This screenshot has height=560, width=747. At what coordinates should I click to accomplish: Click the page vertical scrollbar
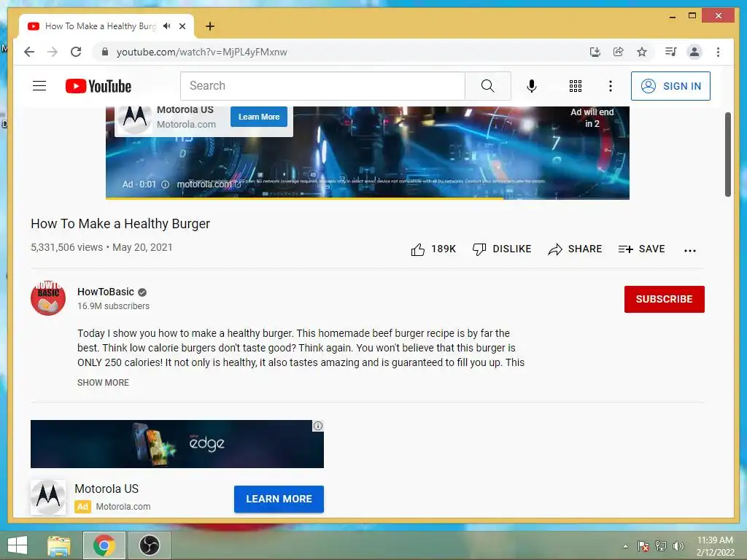pos(727,155)
